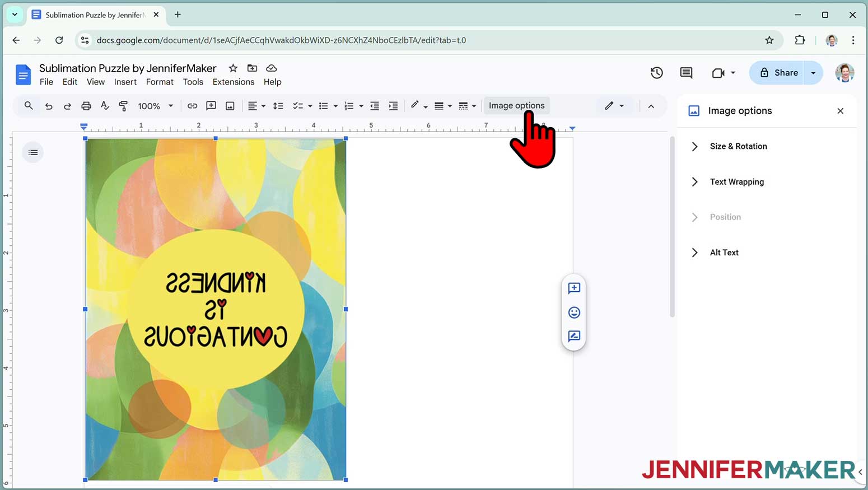The height and width of the screenshot is (490, 868).
Task: Open the File menu
Action: pos(46,82)
